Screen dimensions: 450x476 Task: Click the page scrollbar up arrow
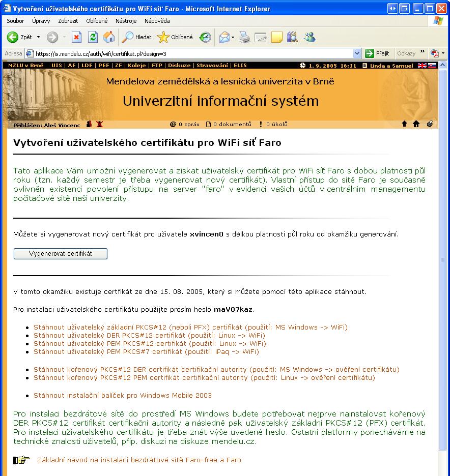(x=443, y=65)
